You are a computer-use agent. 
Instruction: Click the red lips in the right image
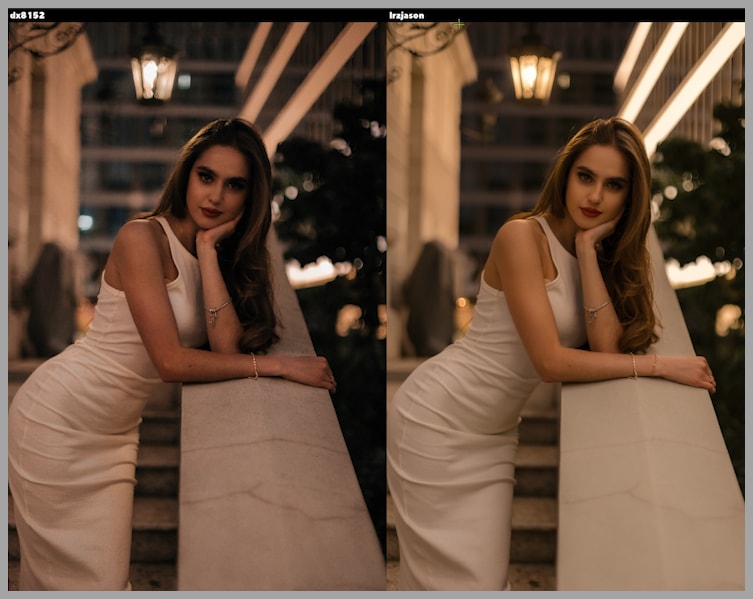(x=591, y=212)
